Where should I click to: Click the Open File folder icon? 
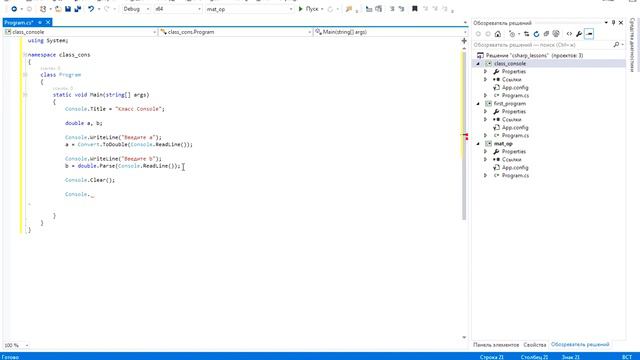(x=58, y=9)
